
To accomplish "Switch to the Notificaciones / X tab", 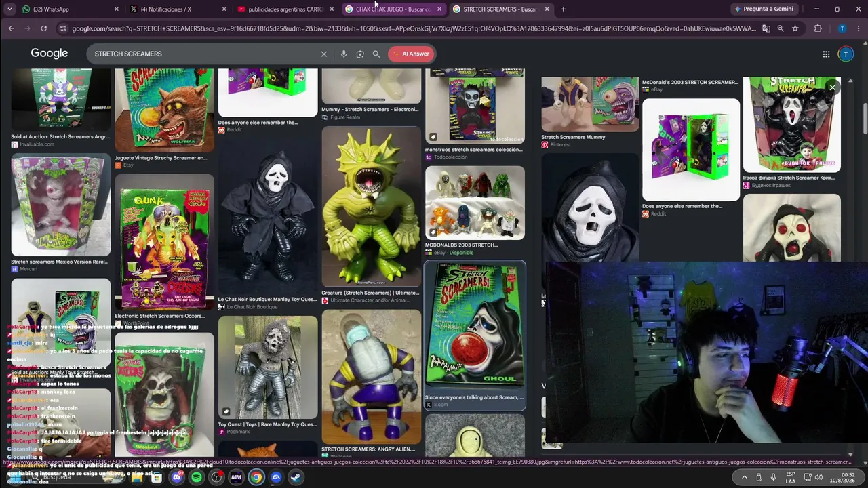I will point(178,9).
